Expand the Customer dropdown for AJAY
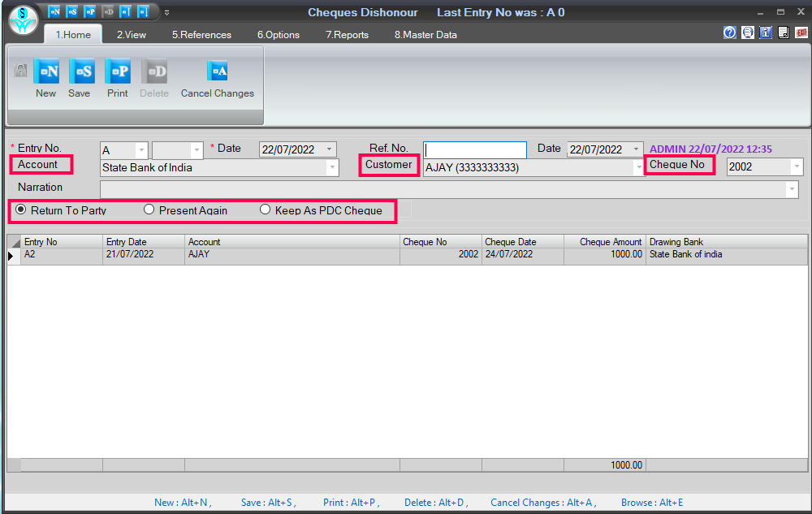Viewport: 812px width, 514px height. point(638,166)
